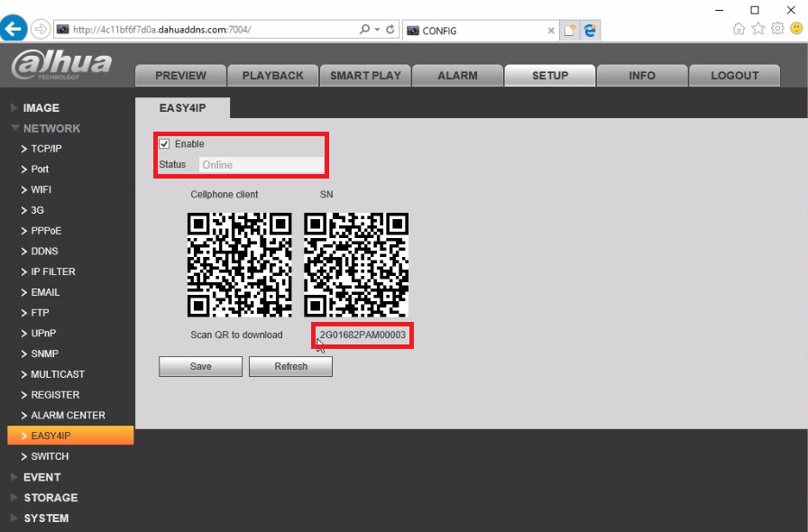The image size is (808, 532).
Task: Open the ALARM tab
Action: coord(457,75)
